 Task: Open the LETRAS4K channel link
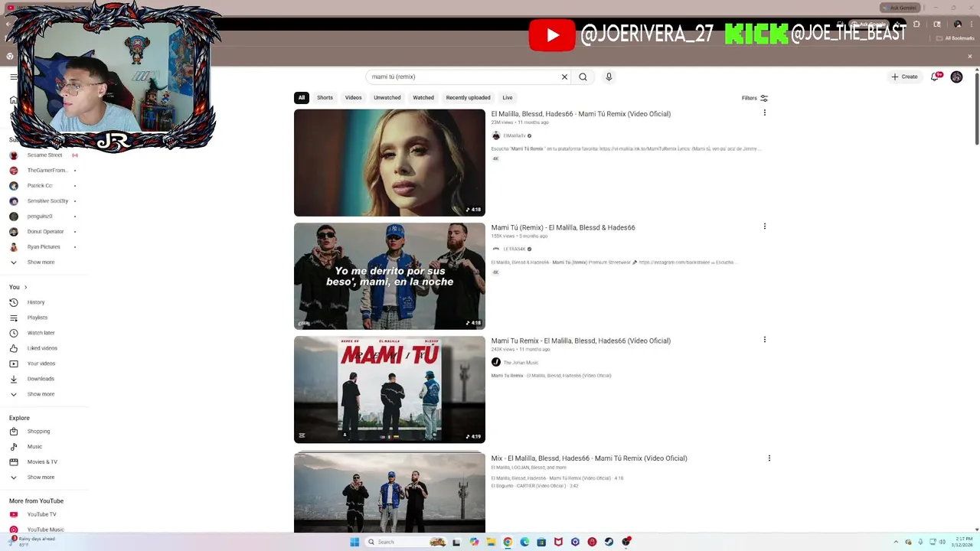tap(514, 249)
